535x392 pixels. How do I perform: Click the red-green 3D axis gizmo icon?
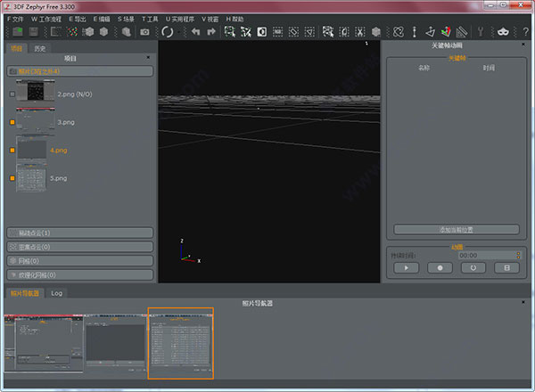click(x=446, y=32)
